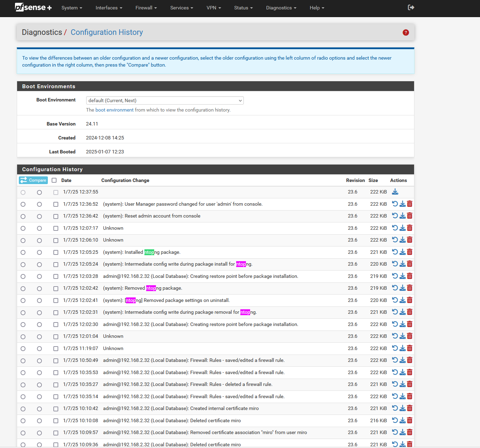Select newer-config radio for the 12:36:52 entry
Screen dimensions: 480x448
click(39, 204)
